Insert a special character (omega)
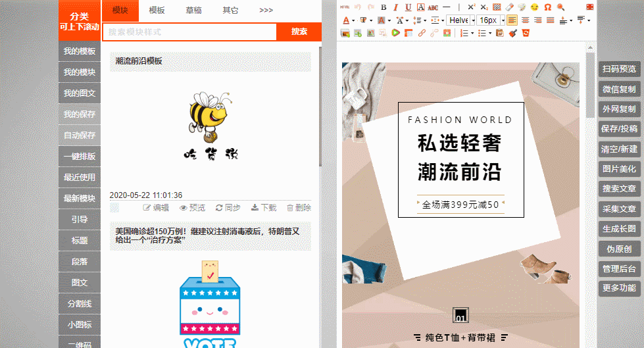This screenshot has width=644, height=348. [547, 7]
